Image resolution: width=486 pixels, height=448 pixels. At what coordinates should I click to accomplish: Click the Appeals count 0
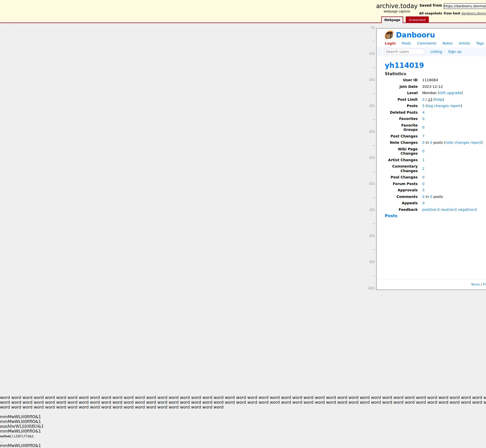point(423,203)
